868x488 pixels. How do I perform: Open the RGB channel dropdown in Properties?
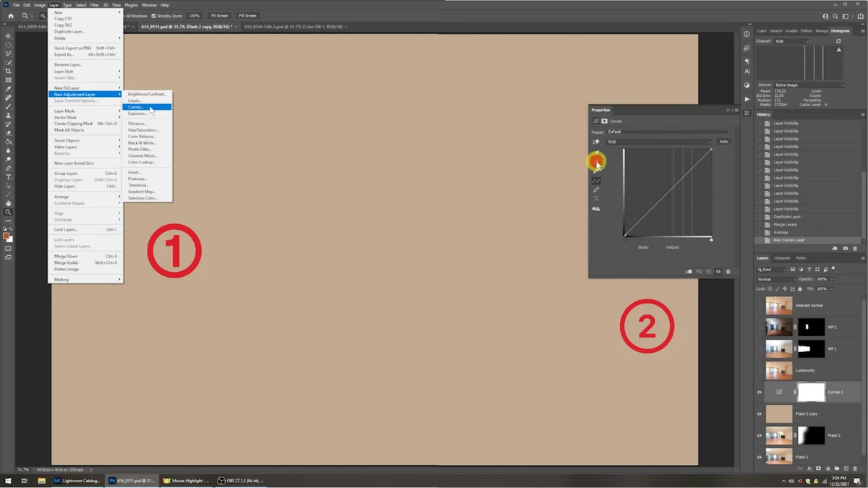[x=658, y=142]
